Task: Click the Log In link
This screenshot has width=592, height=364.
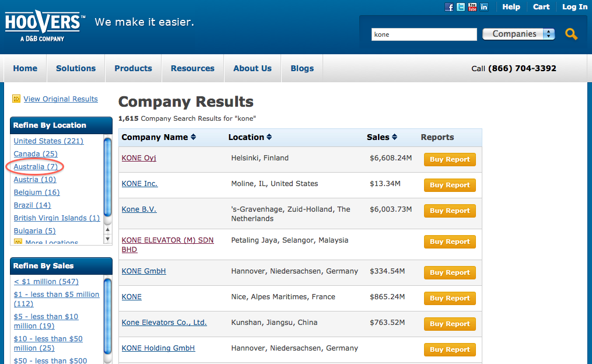Action: tap(575, 7)
